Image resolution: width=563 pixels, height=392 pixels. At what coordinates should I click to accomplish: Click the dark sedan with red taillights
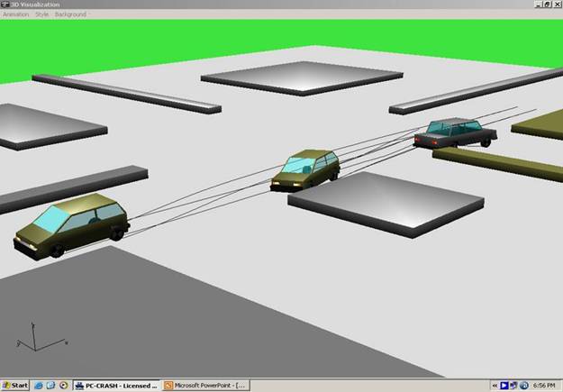pyautogui.click(x=455, y=133)
